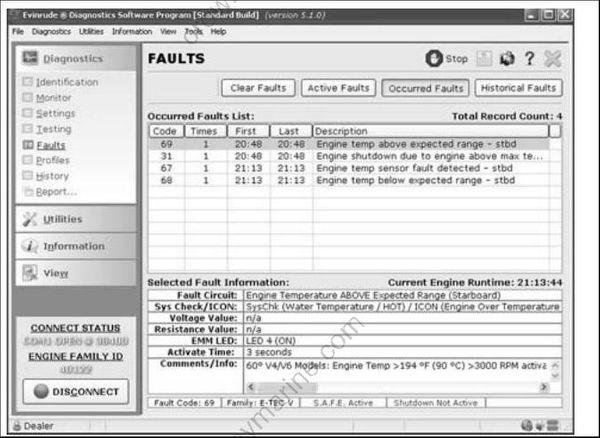This screenshot has height=438, width=600.
Task: Open the View menu
Action: pyautogui.click(x=168, y=32)
